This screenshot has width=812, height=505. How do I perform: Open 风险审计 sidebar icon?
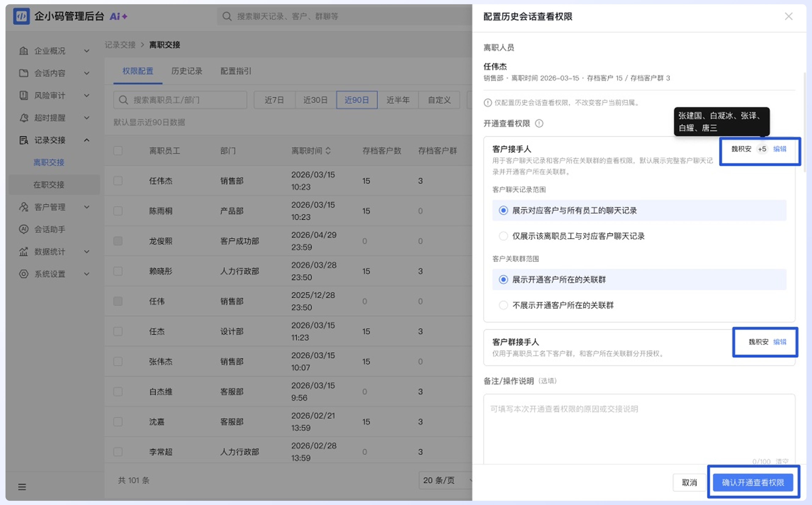(23, 95)
